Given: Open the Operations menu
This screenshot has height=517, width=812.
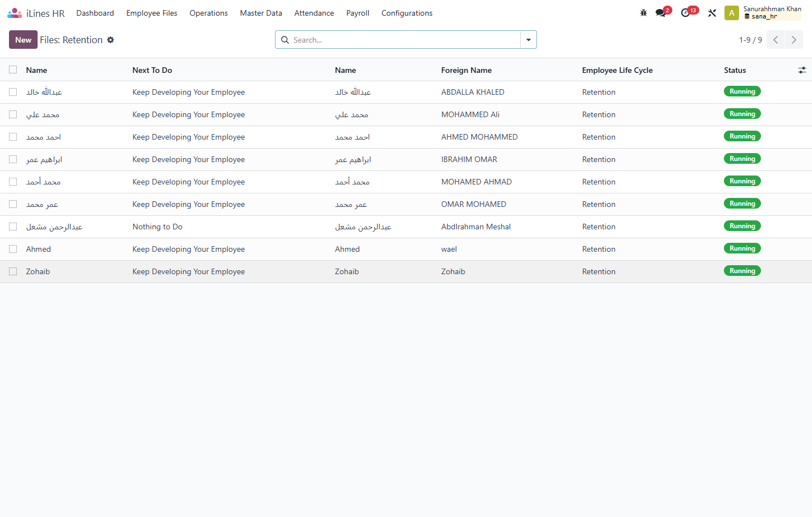Looking at the screenshot, I should 209,13.
